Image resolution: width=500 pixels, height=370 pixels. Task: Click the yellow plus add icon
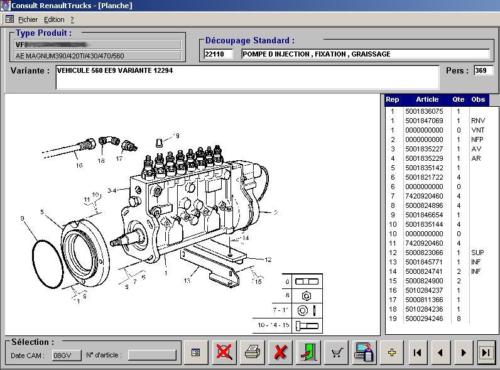[392, 352]
